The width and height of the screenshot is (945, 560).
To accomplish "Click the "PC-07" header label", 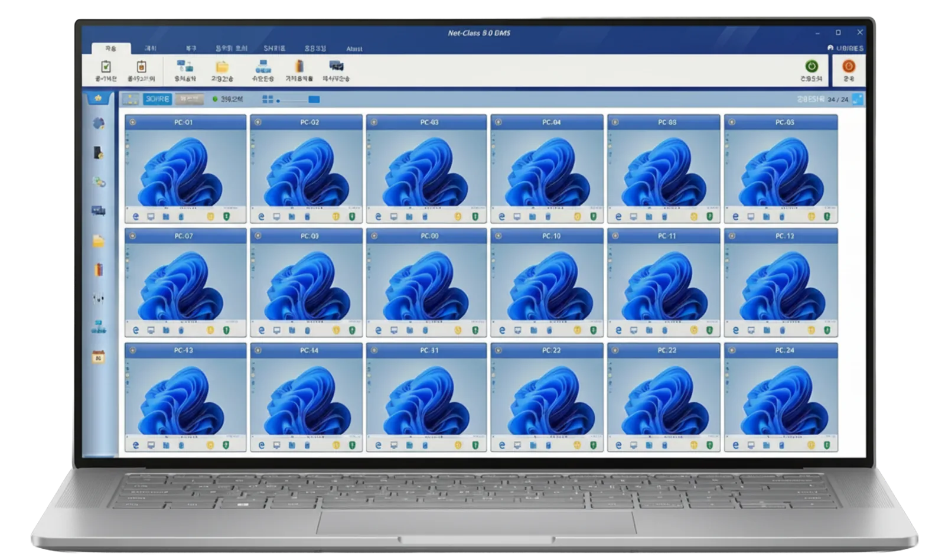I will tap(184, 236).
